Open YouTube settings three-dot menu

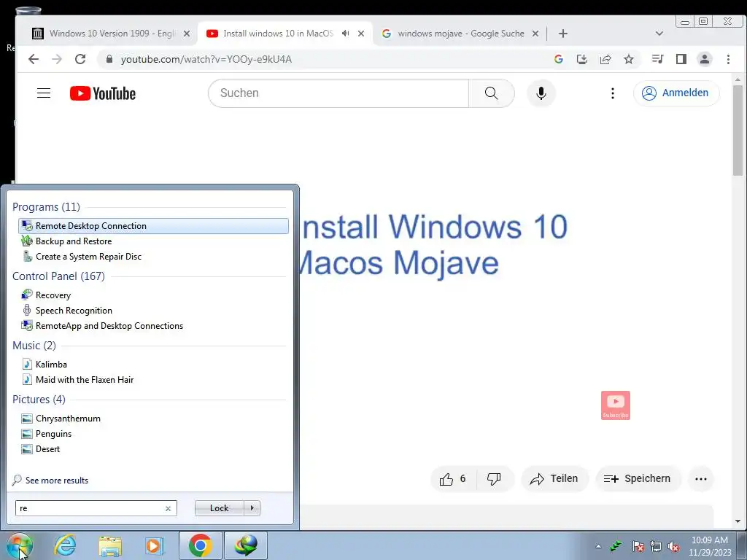pyautogui.click(x=613, y=93)
